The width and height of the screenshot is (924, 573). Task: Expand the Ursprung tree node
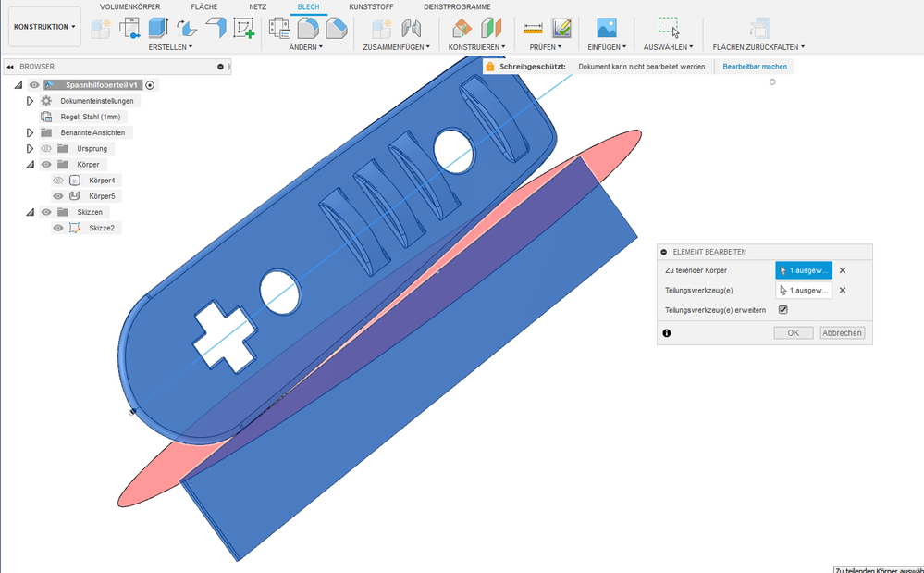coord(30,148)
